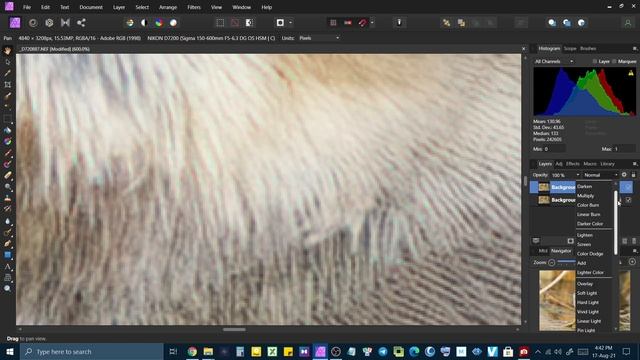This screenshot has width=640, height=360.
Task: Click the Deselect toolbar icon
Action: (235, 23)
